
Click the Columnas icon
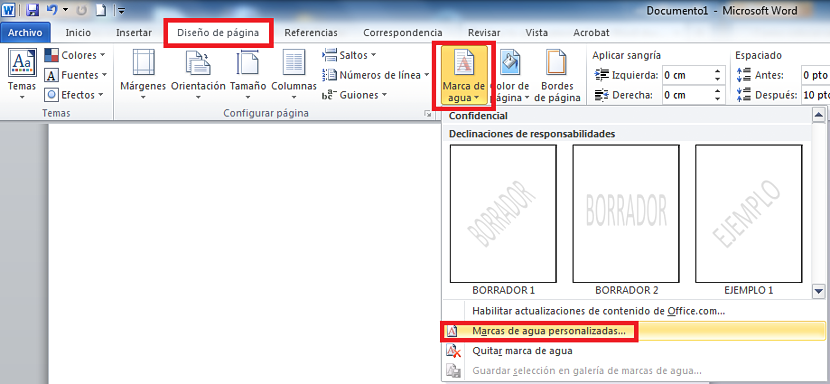pos(294,61)
